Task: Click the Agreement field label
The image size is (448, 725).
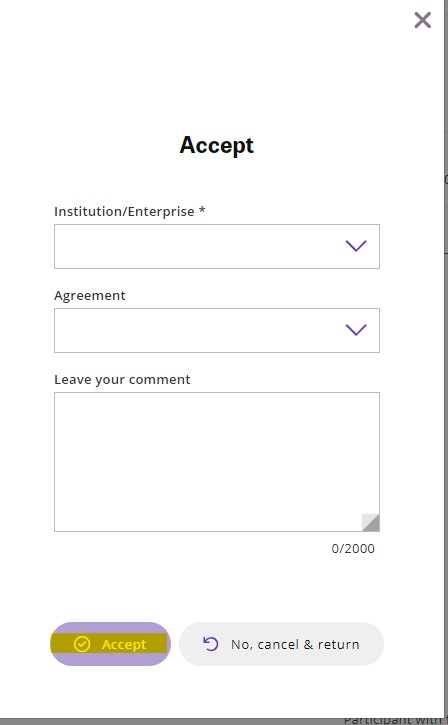Action: click(x=90, y=295)
